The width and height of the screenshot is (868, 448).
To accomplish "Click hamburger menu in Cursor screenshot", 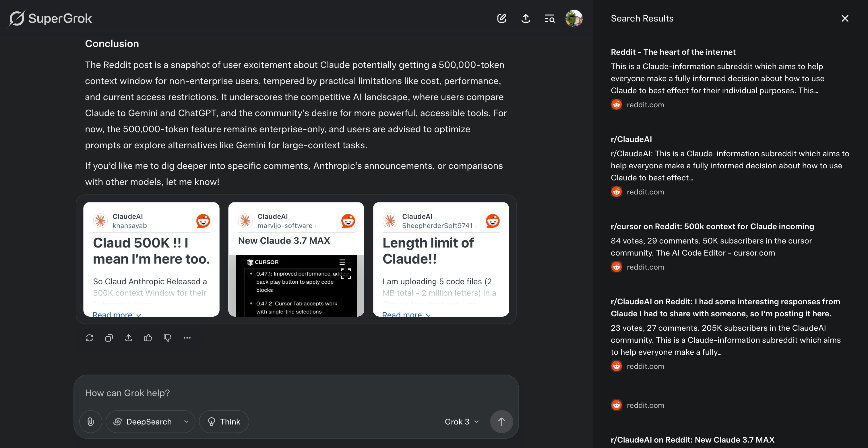I will point(342,262).
